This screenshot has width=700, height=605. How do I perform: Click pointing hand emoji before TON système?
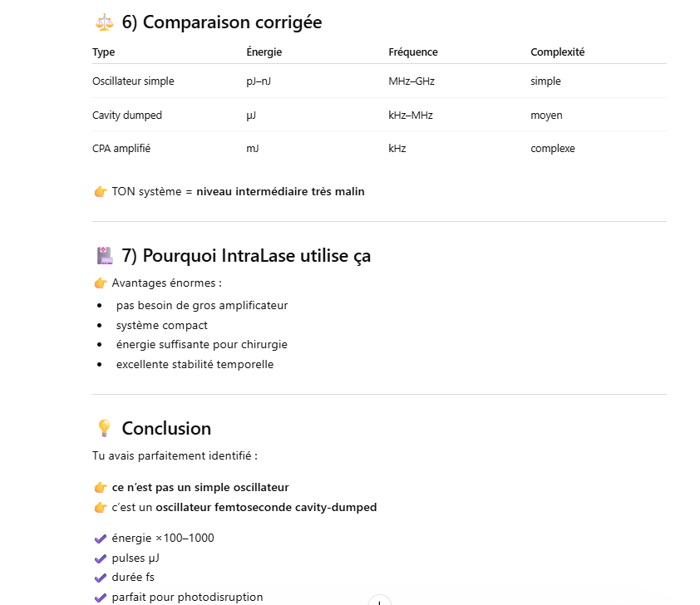click(x=100, y=191)
